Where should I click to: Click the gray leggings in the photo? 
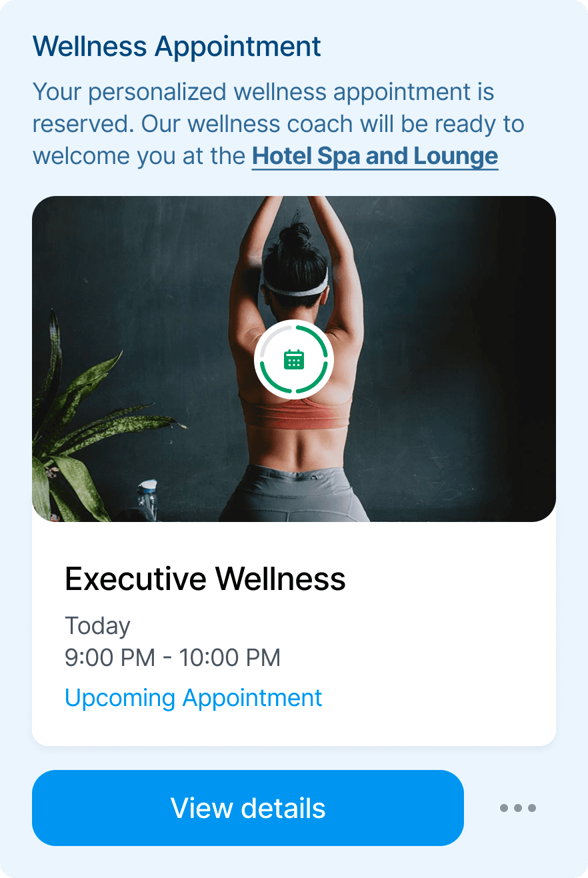coord(293,493)
